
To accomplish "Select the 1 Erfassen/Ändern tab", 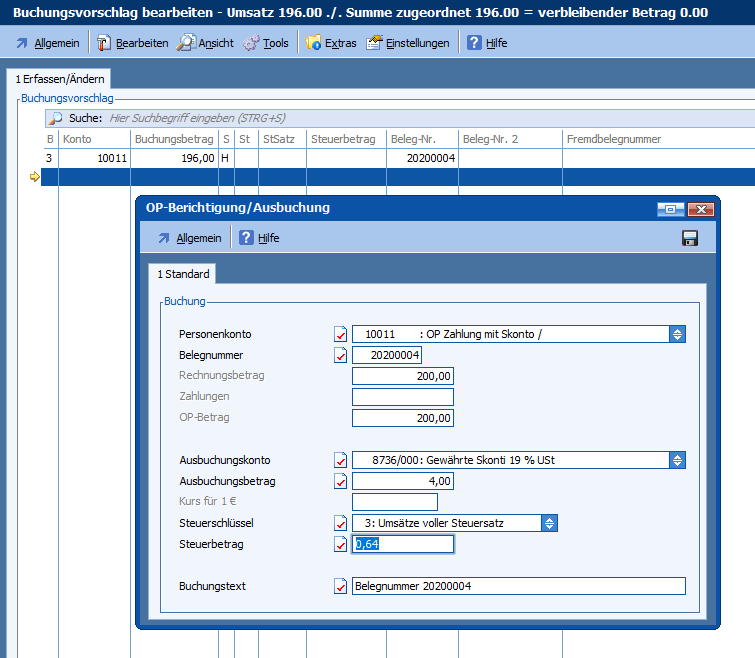I will (58, 79).
